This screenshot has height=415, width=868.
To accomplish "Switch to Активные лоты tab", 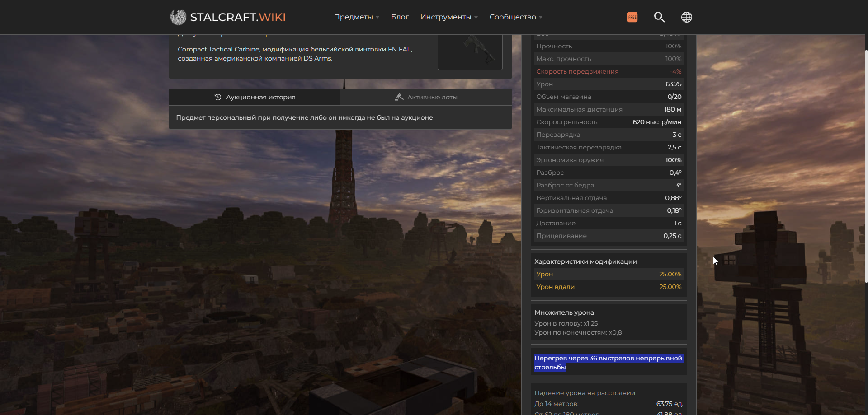I will click(x=426, y=97).
